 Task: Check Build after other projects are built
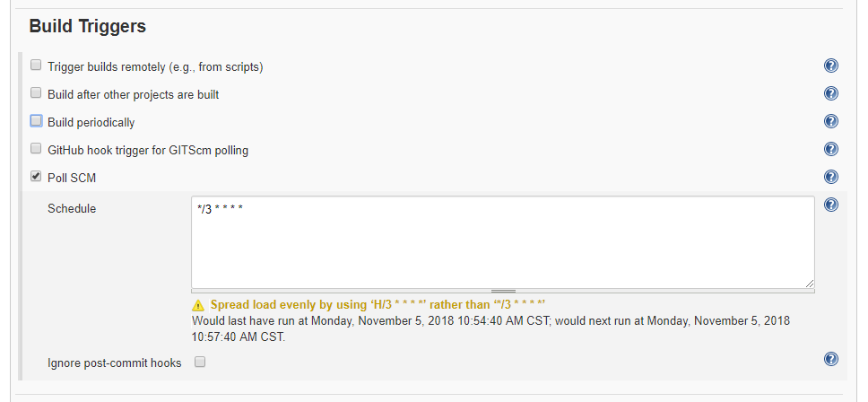click(36, 93)
